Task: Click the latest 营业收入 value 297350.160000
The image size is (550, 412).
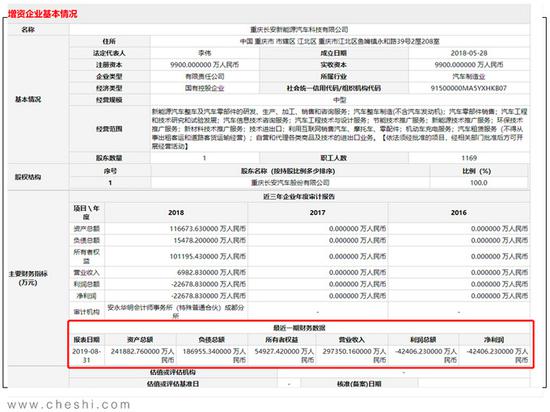Action: click(x=354, y=355)
